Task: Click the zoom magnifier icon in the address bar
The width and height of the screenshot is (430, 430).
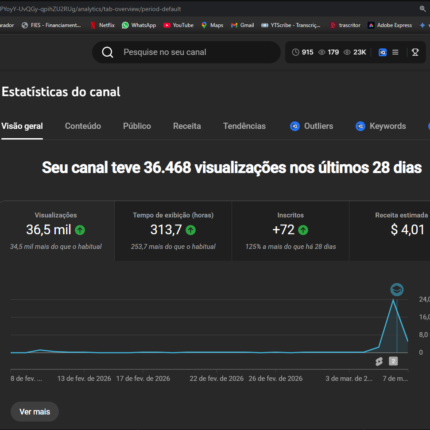Action: pos(423,9)
